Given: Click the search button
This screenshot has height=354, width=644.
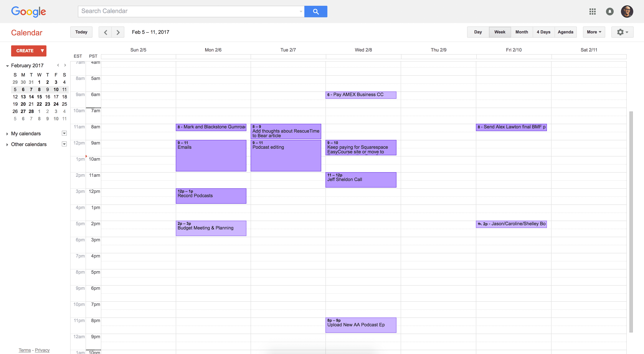Looking at the screenshot, I should [315, 11].
